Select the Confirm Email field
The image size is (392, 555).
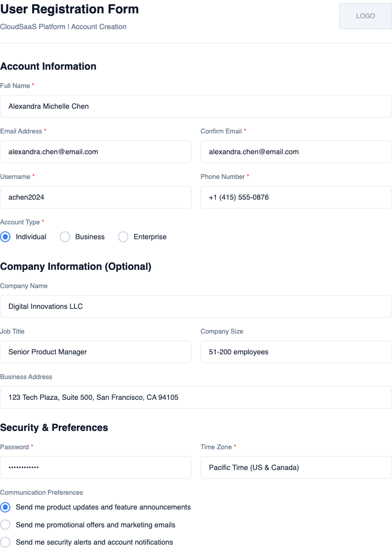coord(296,151)
